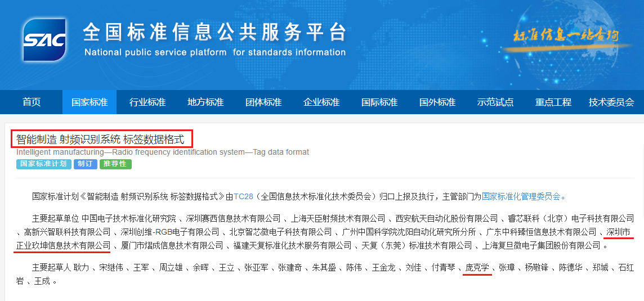
Task: Open 技术委员会 navigation item
Action: point(611,102)
